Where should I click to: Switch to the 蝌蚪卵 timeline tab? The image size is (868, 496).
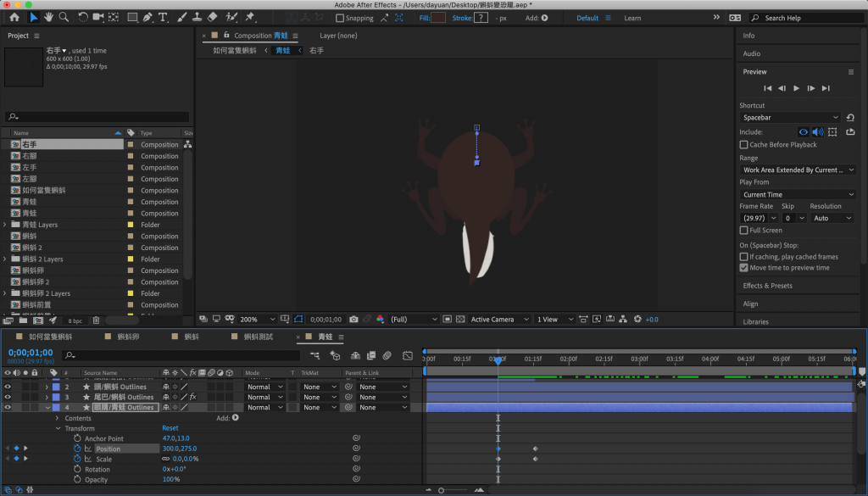pos(129,337)
